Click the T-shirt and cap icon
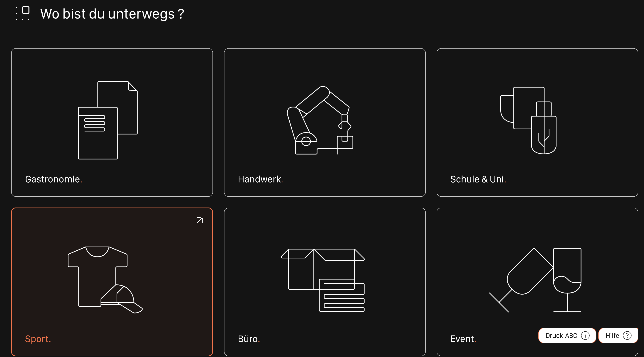Viewport: 644px width, 357px height. point(105,280)
